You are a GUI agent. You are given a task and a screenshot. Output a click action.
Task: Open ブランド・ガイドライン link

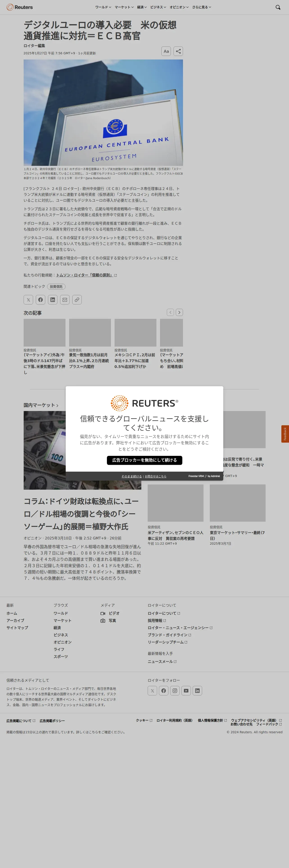169,635
